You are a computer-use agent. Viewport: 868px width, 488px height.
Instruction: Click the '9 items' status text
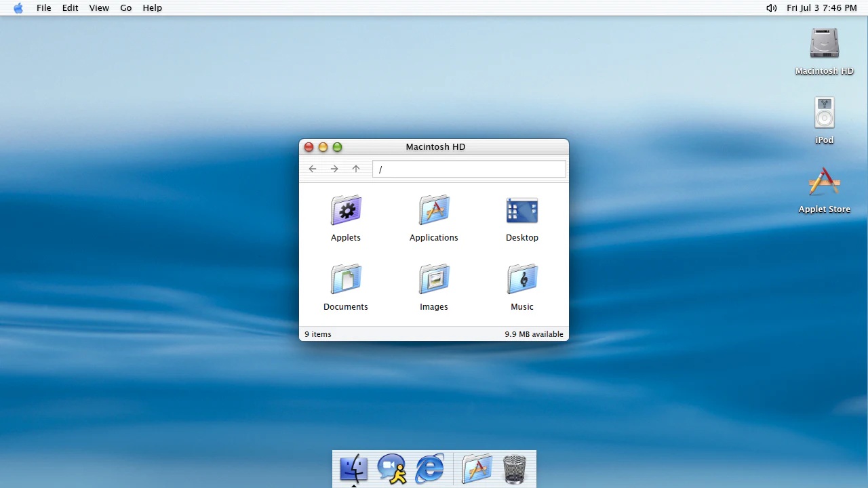point(318,334)
